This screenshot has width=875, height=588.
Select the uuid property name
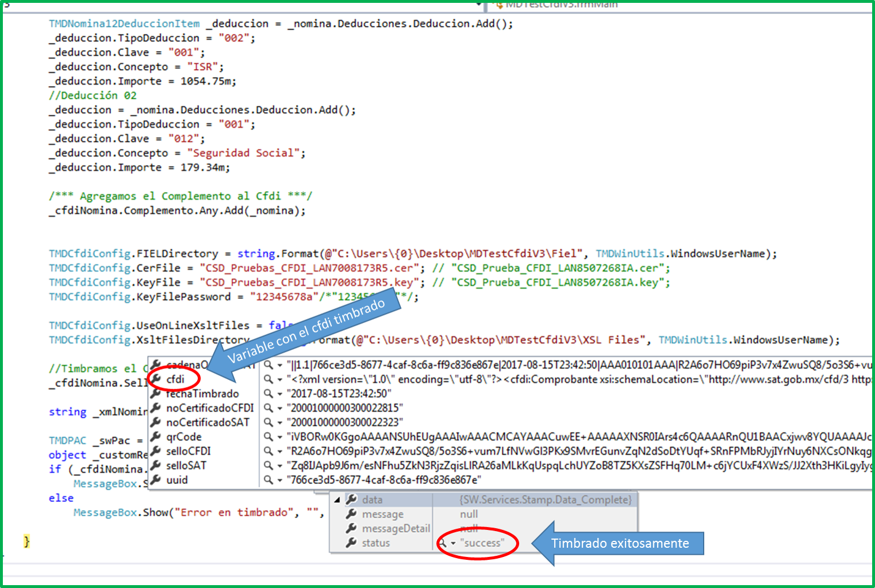click(177, 480)
